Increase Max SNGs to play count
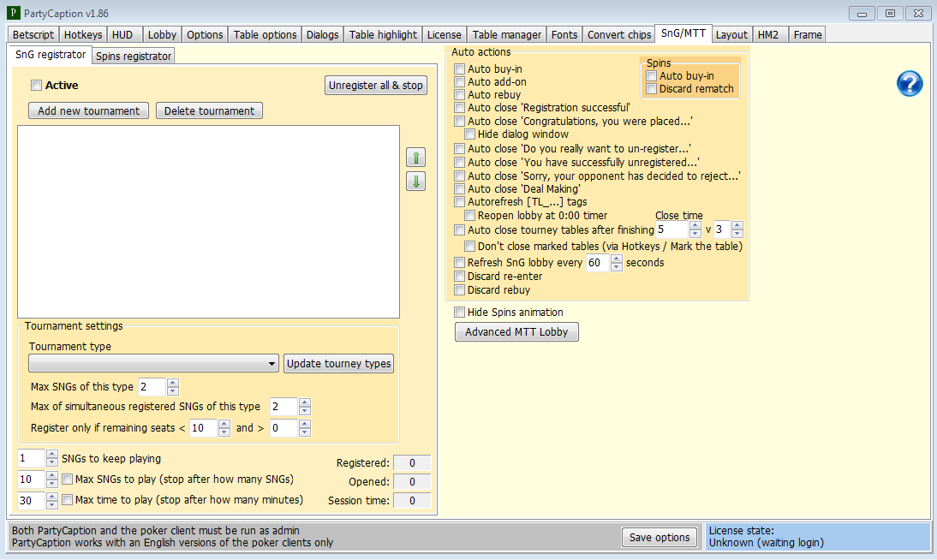This screenshot has height=560, width=937. [52, 475]
